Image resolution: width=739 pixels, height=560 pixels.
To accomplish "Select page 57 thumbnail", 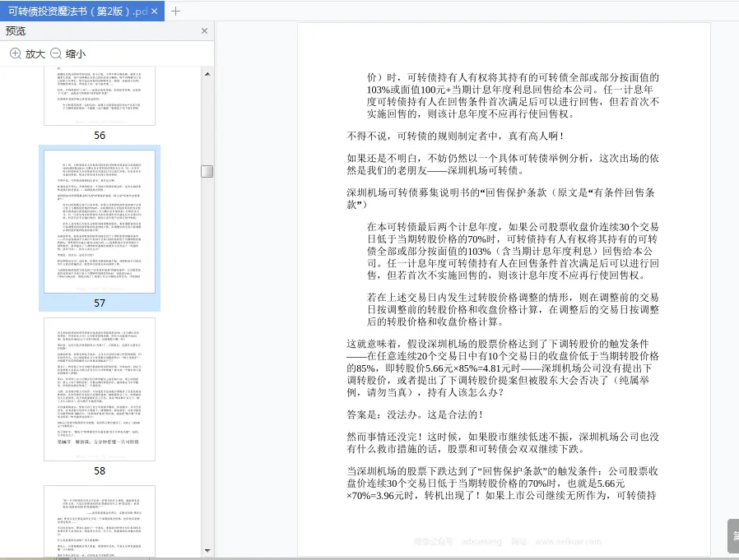I will [100, 221].
